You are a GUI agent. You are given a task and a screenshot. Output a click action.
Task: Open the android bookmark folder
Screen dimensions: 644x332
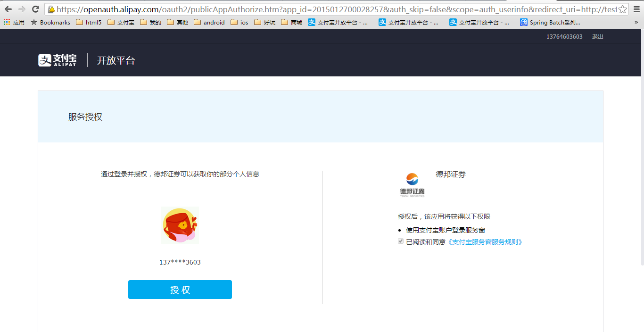click(209, 22)
